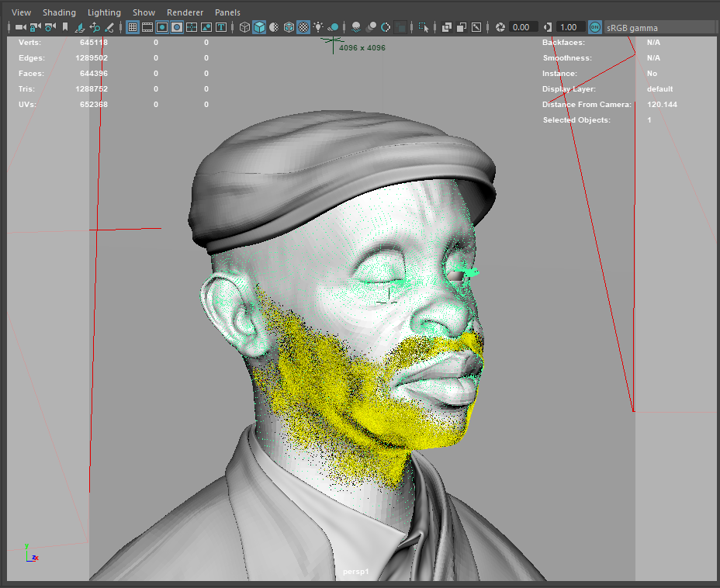Viewport: 720px width, 588px height.
Task: Click the Gamma icon
Action: point(548,28)
